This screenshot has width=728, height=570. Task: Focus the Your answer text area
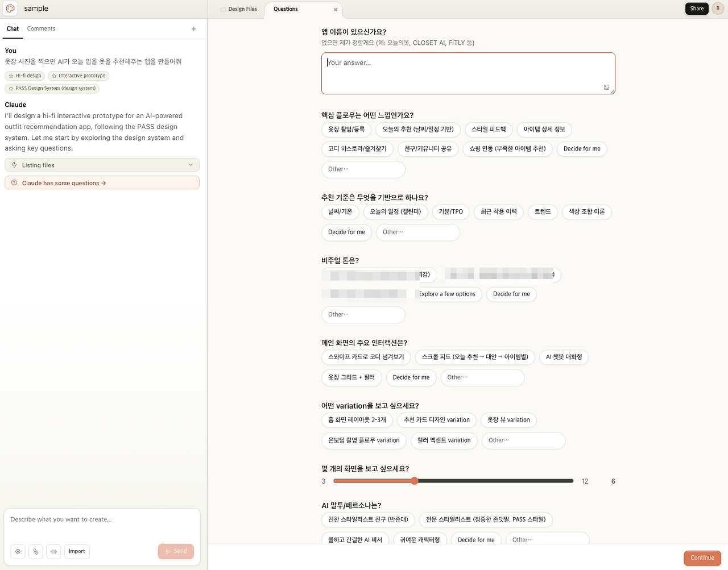(x=468, y=73)
